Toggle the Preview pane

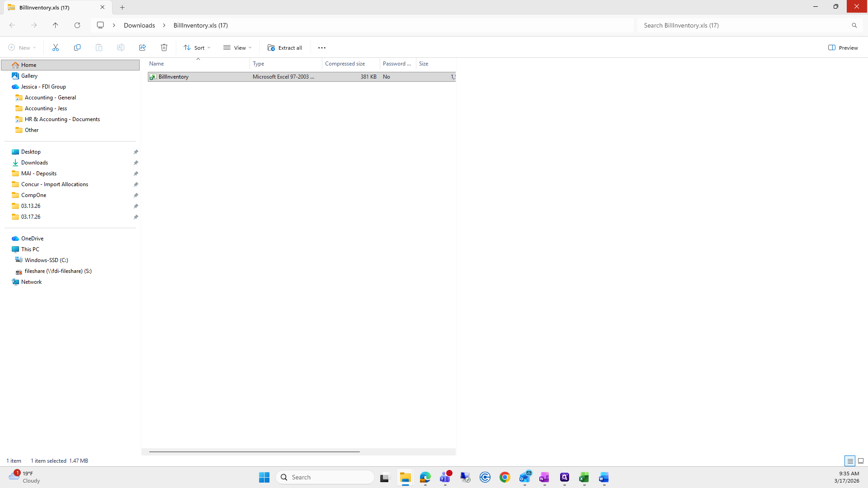tap(843, 47)
